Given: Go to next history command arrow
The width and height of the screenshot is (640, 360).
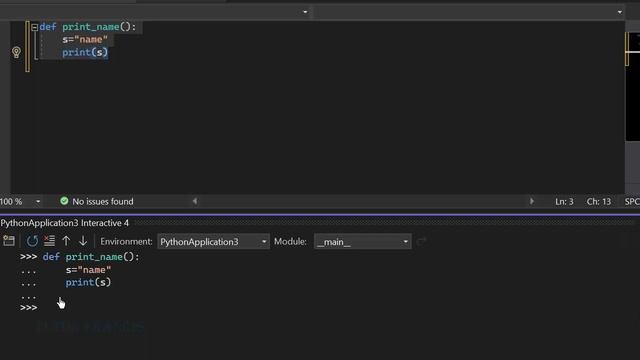Looking at the screenshot, I should (83, 241).
